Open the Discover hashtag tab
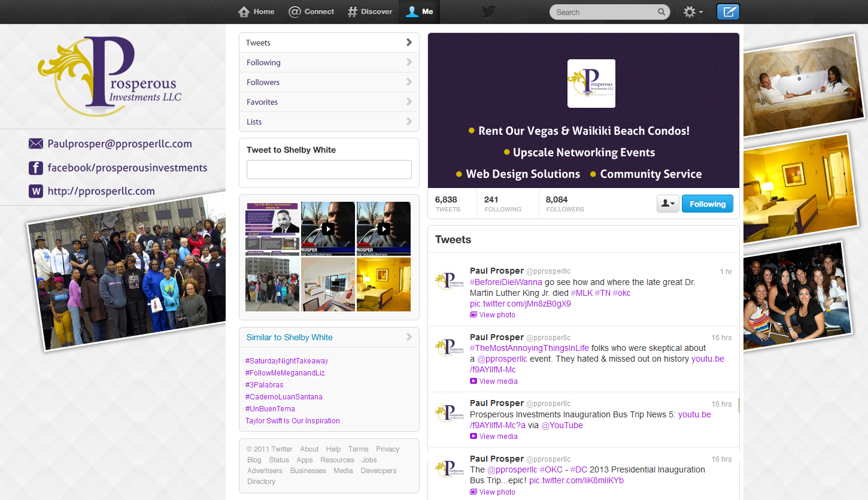 370,12
